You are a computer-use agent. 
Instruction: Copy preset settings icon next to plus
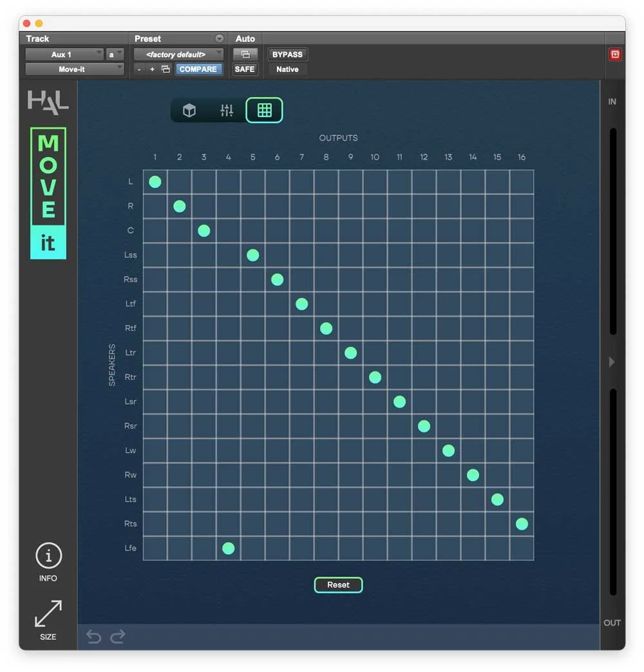point(166,69)
